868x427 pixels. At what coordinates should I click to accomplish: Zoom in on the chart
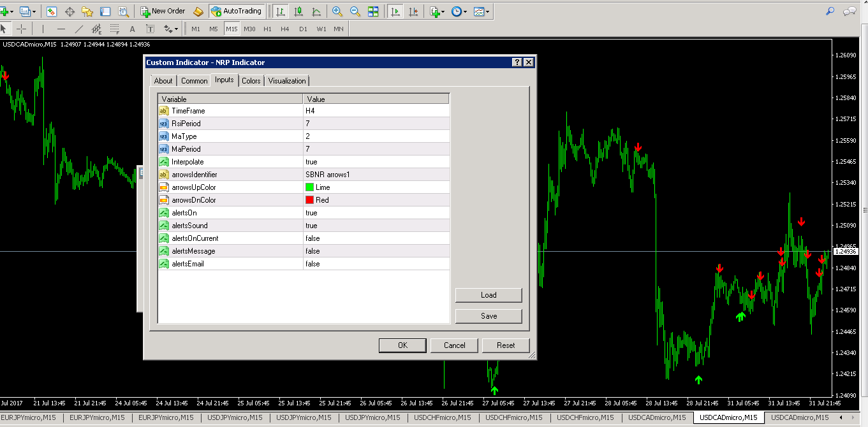click(337, 11)
